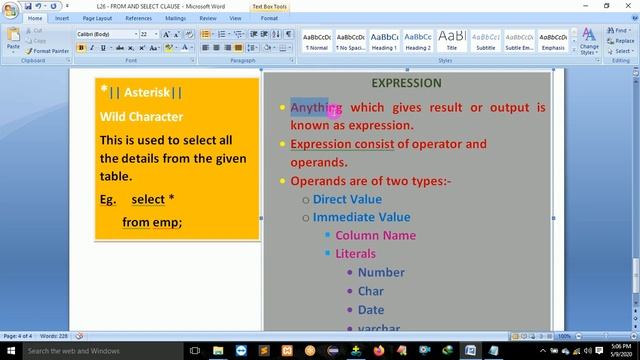Screen dimensions: 640x360
Task: Open the font name dropdown
Action: (x=136, y=34)
